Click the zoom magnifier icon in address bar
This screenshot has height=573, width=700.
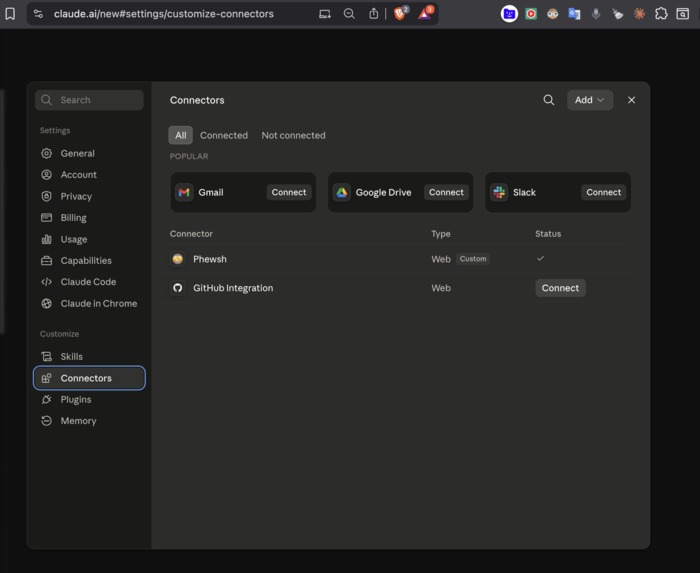pos(349,14)
